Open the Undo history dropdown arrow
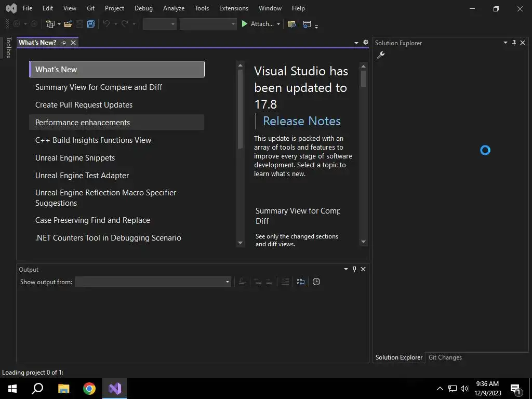Image resolution: width=532 pixels, height=399 pixels. [115, 24]
